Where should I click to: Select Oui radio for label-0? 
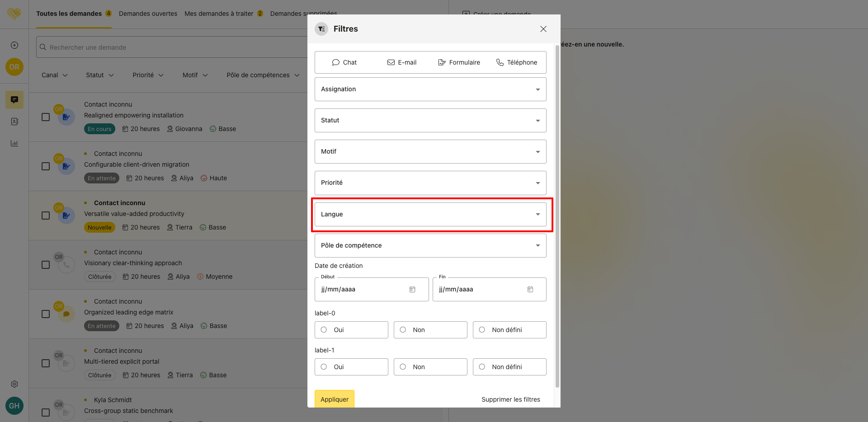pyautogui.click(x=324, y=330)
